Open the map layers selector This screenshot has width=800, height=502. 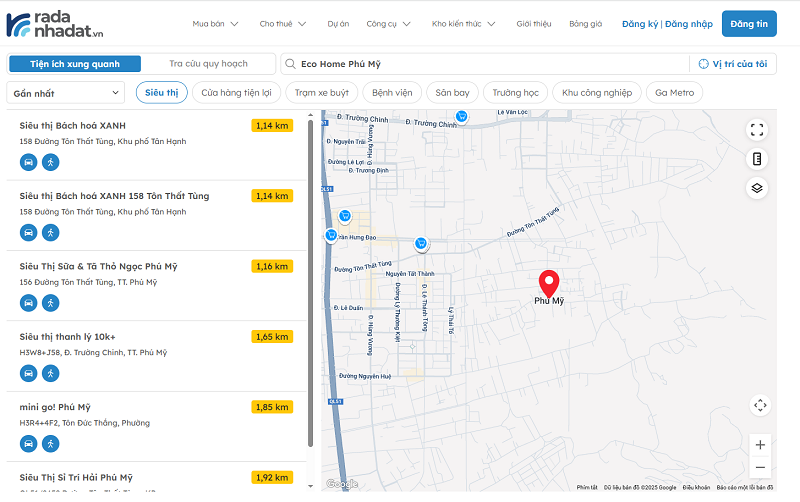pyautogui.click(x=757, y=188)
